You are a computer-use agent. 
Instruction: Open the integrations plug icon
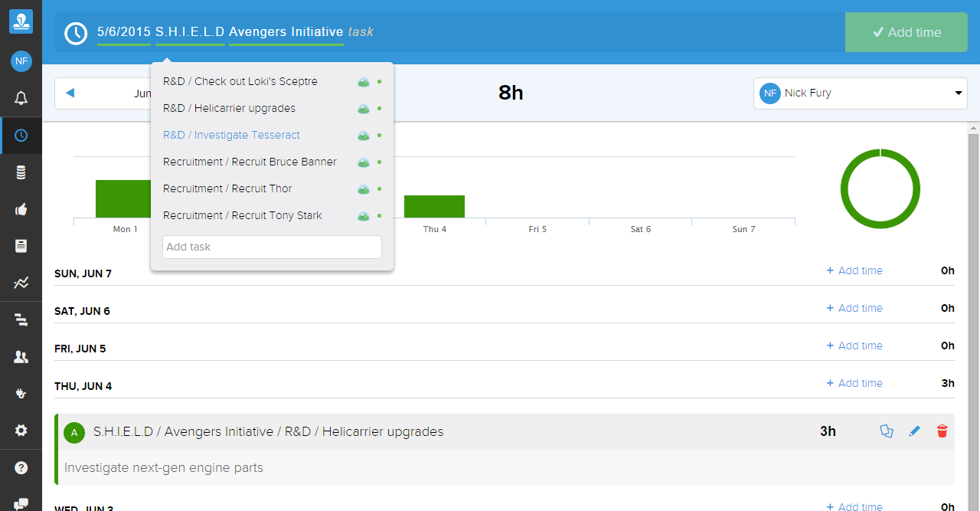(x=21, y=394)
